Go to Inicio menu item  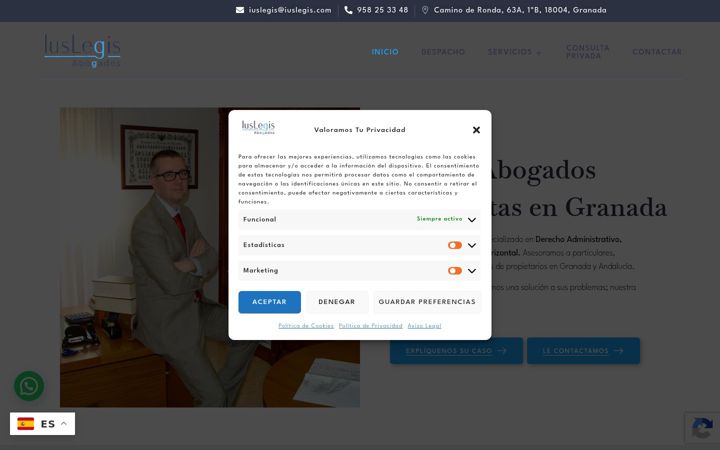[385, 52]
